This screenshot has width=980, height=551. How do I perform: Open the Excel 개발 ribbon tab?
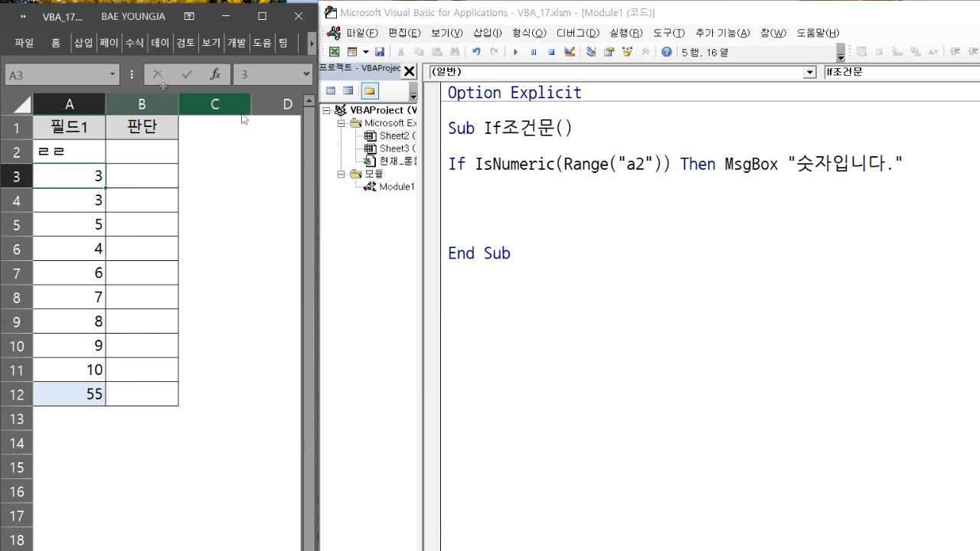tap(237, 43)
